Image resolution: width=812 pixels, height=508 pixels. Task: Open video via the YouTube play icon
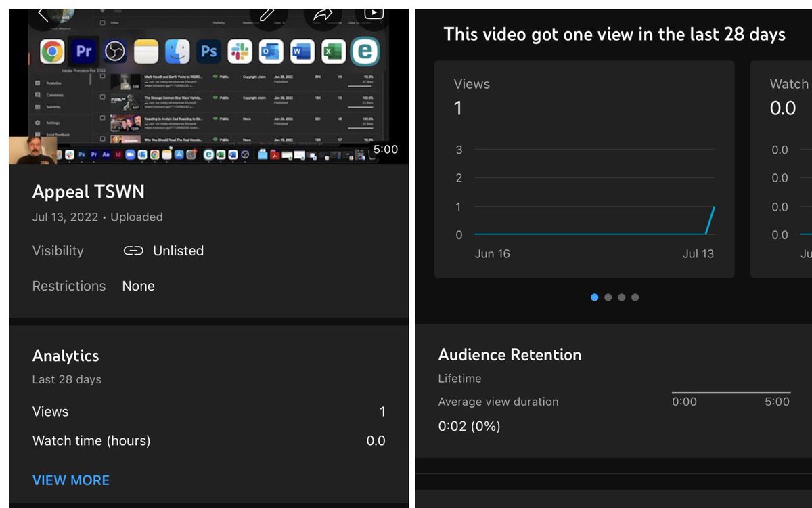374,14
